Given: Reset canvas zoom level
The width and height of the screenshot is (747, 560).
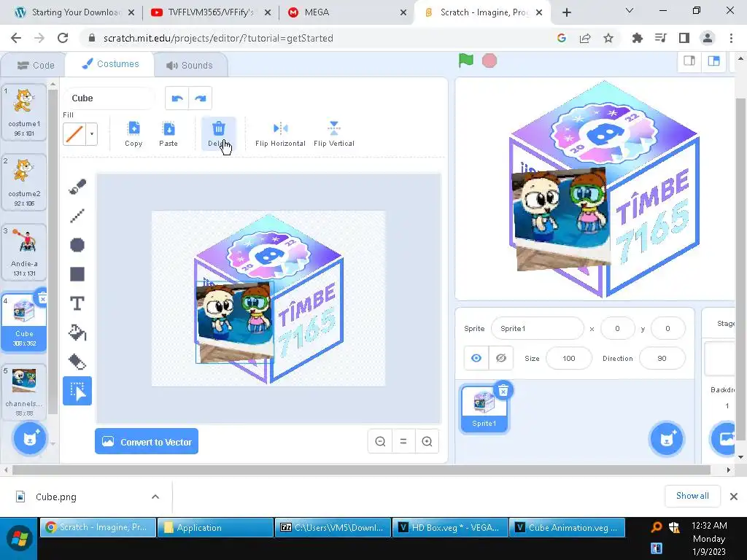Looking at the screenshot, I should click(x=403, y=441).
